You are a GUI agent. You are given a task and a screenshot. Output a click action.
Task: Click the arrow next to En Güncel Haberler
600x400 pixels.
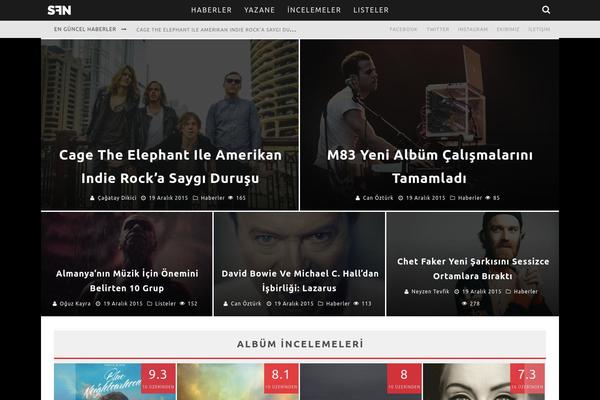124,29
